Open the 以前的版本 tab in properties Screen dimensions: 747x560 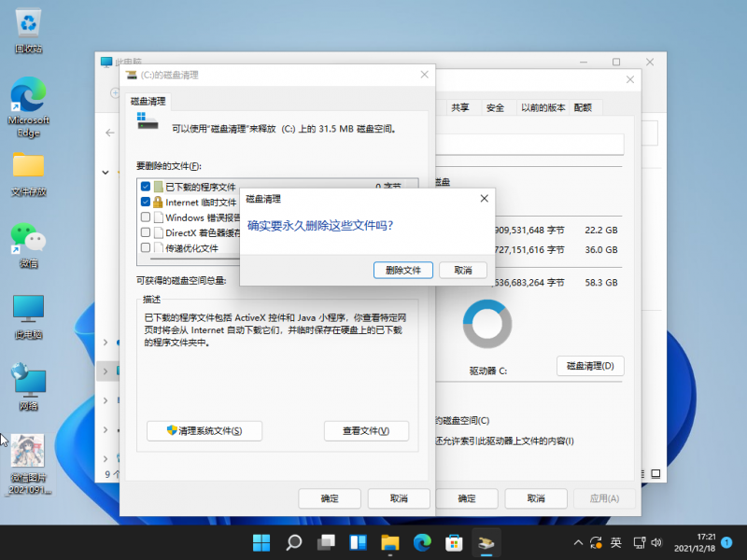[543, 107]
